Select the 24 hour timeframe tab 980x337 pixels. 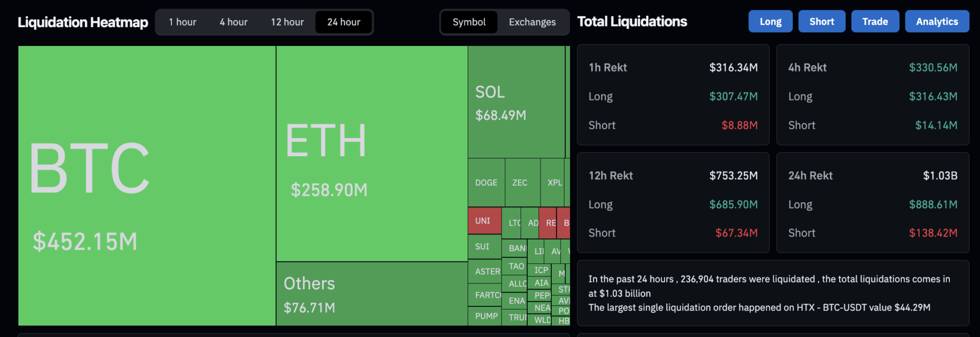tap(344, 22)
